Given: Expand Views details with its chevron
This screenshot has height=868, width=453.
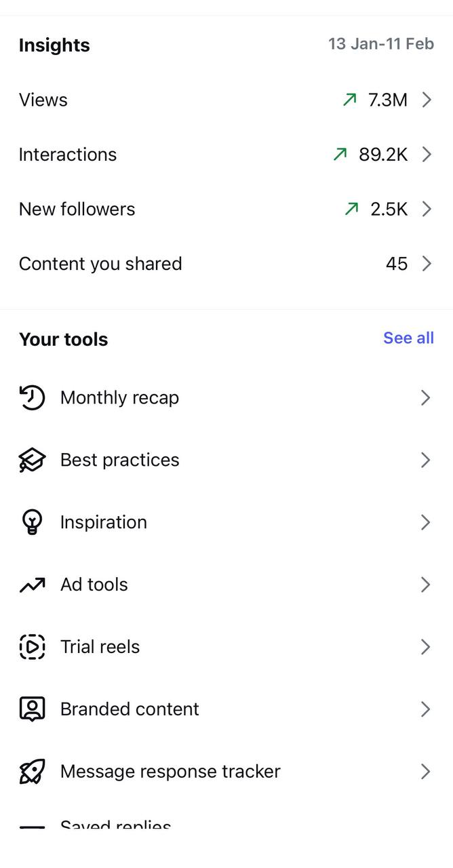Looking at the screenshot, I should tap(427, 100).
